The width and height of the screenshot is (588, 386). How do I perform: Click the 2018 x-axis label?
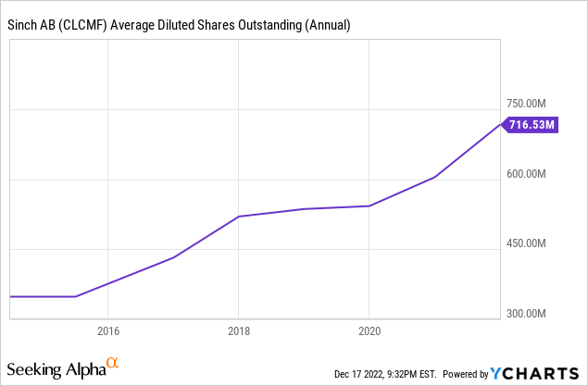point(239,330)
